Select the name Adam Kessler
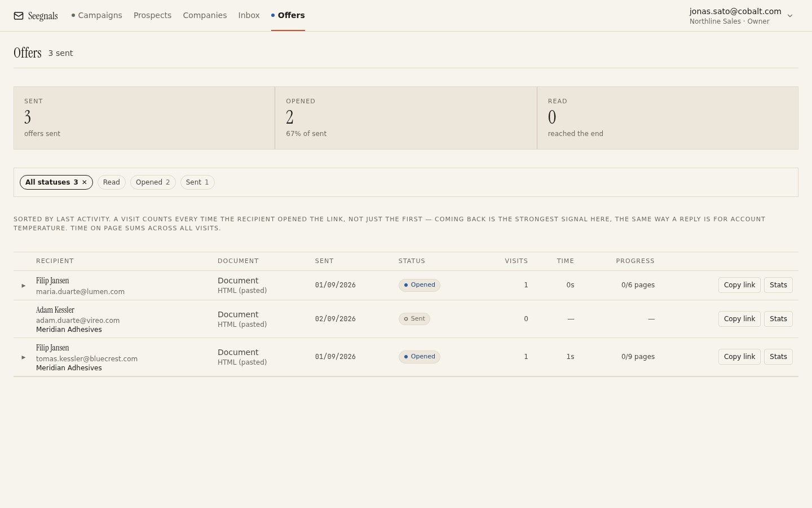This screenshot has width=812, height=508. 55,310
